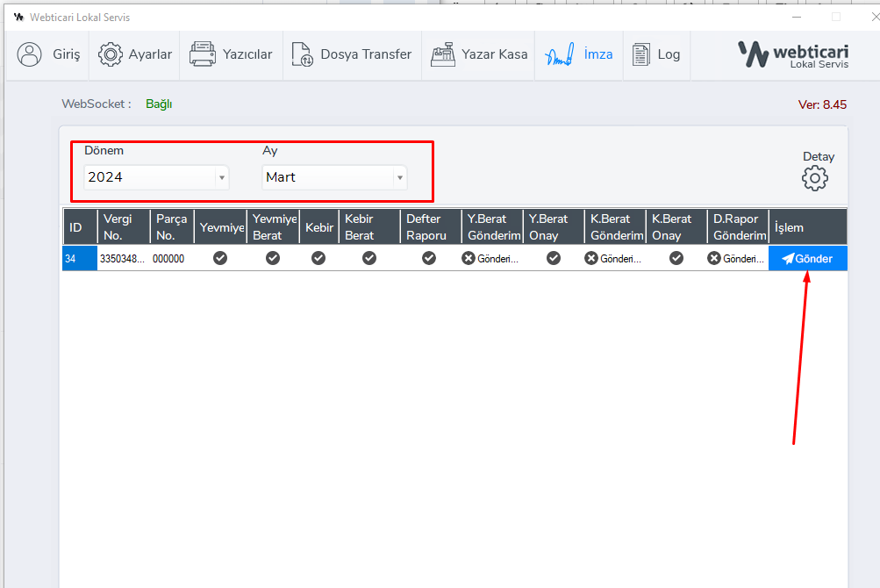Viewport: 880px width, 588px height.
Task: Click Gönderi... text under K.Berat Gönderim
Action: click(620, 259)
